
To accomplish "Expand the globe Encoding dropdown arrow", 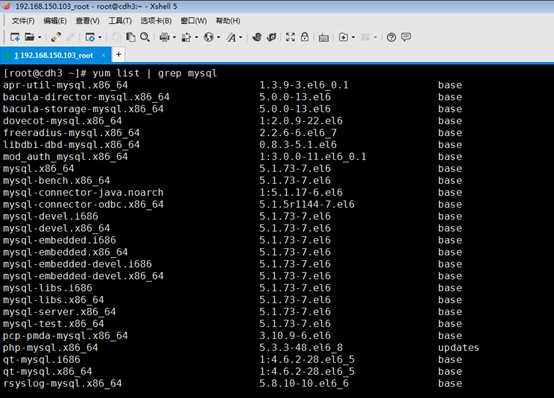I will click(218, 37).
